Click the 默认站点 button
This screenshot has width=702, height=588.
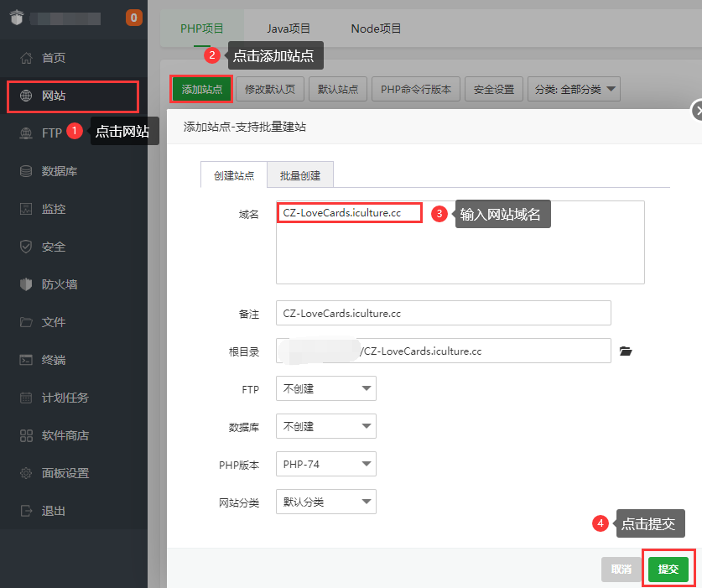point(338,89)
